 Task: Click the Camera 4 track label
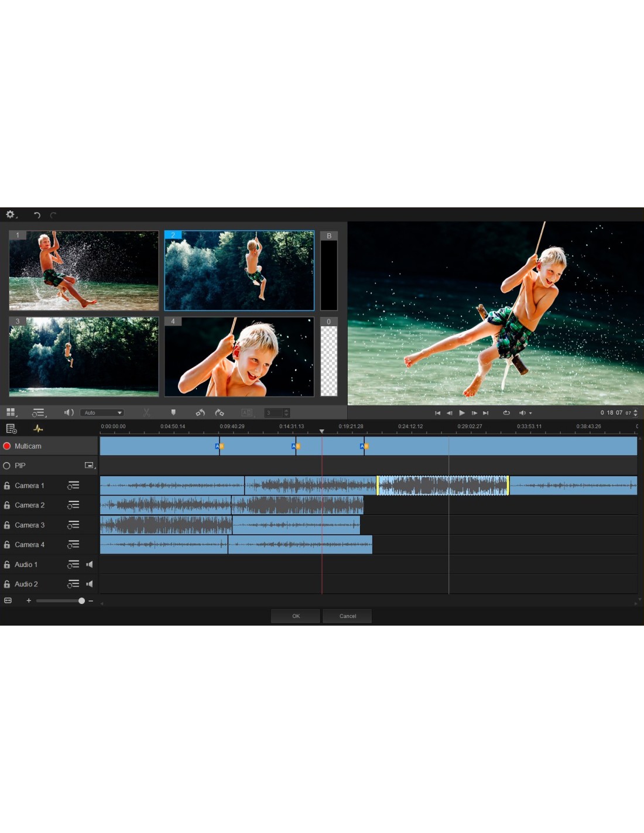click(29, 545)
